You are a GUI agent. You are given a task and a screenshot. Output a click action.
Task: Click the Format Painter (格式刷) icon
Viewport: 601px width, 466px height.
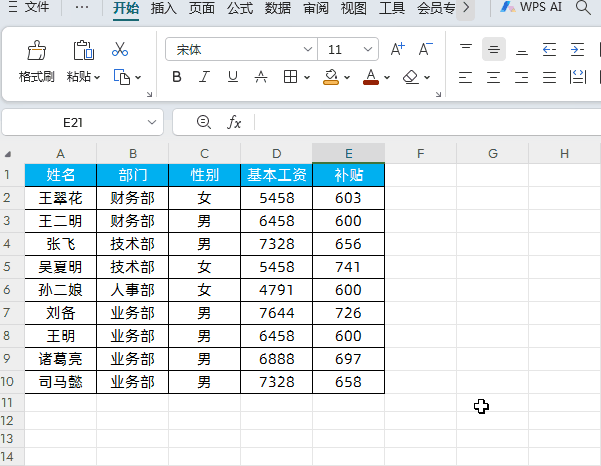pyautogui.click(x=36, y=51)
